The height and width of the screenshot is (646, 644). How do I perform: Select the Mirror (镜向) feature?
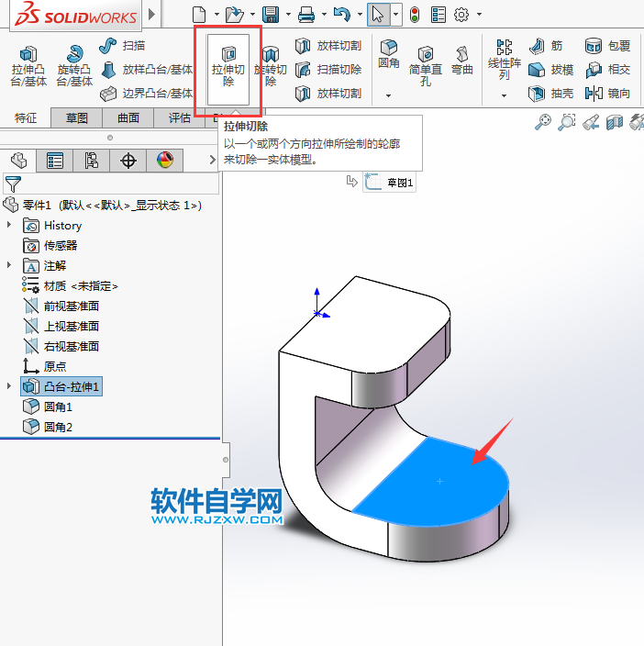tap(607, 93)
